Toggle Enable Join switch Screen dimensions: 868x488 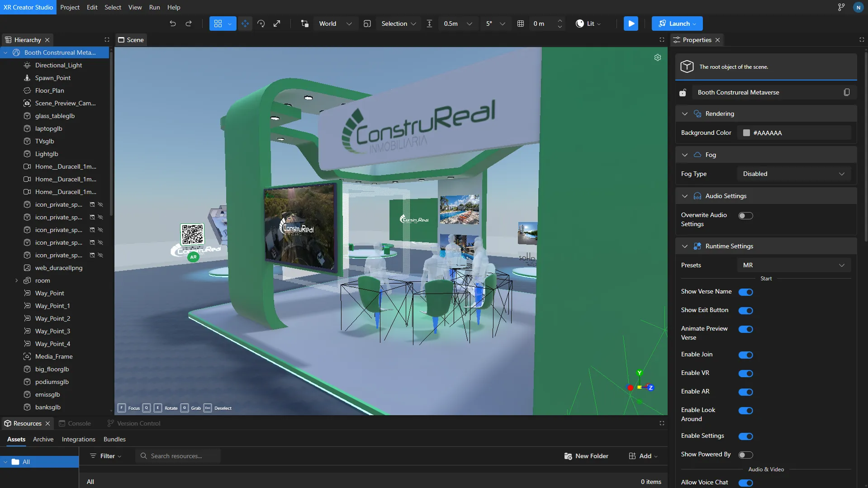[x=745, y=355]
